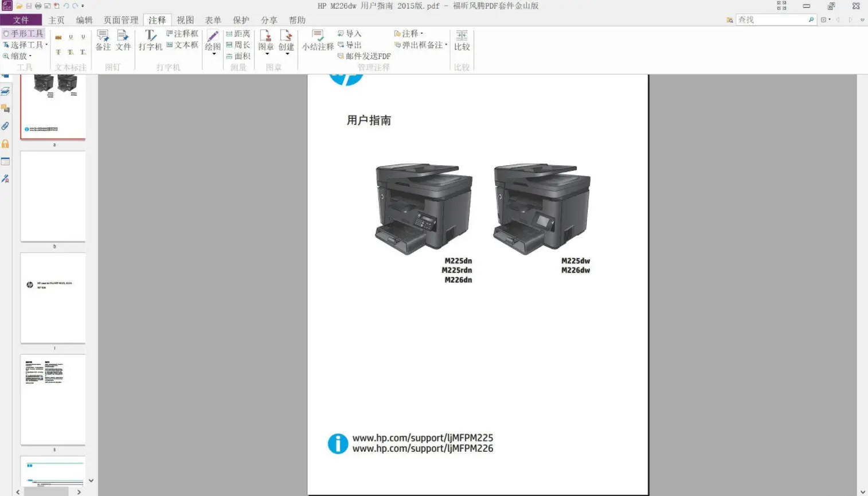868x496 pixels.
Task: Select the 面积 area measure tool
Action: [238, 56]
